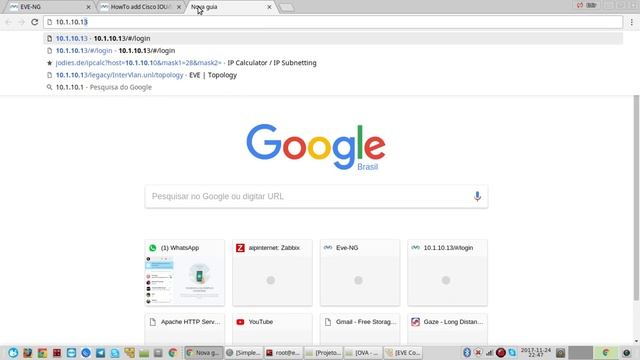Start voice search with the microphone icon
The width and height of the screenshot is (640, 360).
coord(477,196)
